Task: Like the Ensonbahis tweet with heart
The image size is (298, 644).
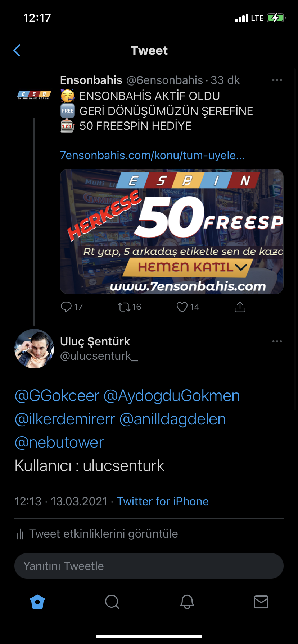Action: click(x=182, y=307)
